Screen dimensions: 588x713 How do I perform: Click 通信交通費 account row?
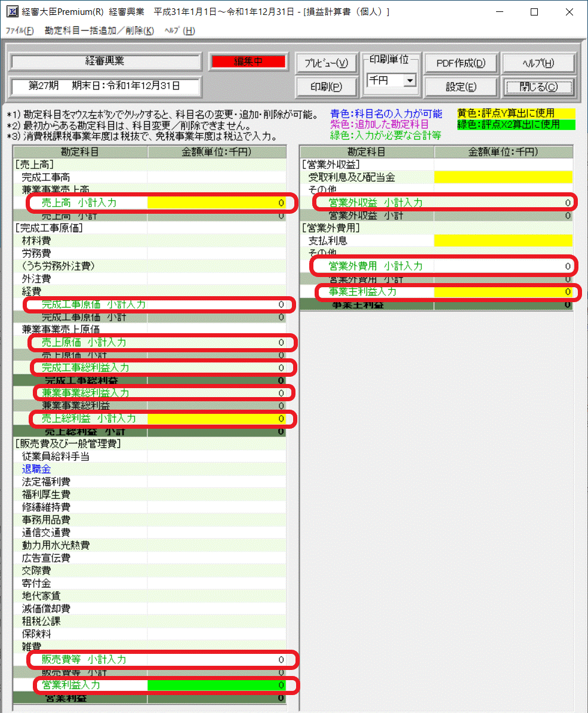click(149, 533)
